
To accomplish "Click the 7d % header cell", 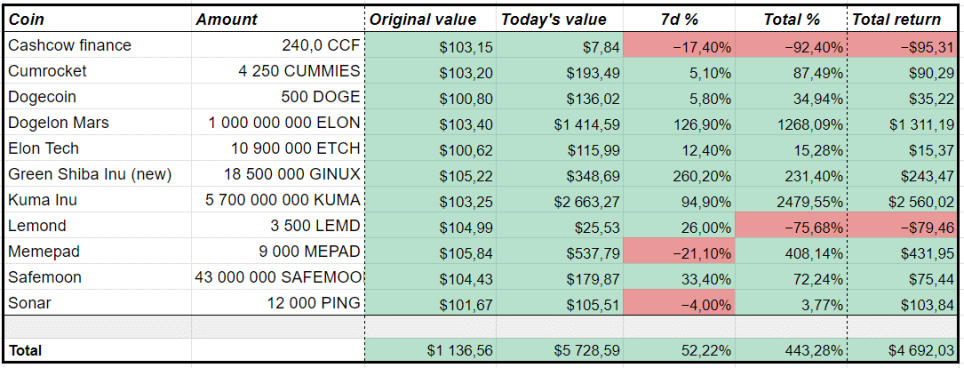I will [x=679, y=20].
